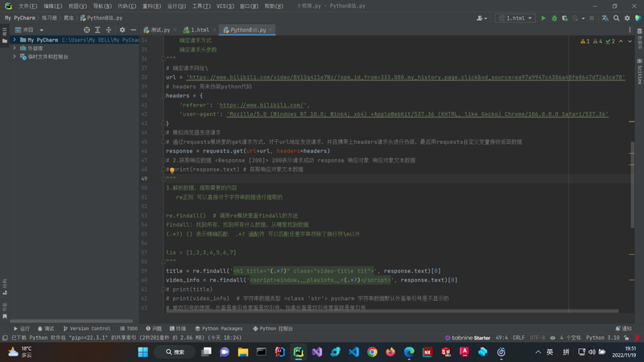Run with coverage icon in toolbar
The image size is (644, 362).
[565, 18]
